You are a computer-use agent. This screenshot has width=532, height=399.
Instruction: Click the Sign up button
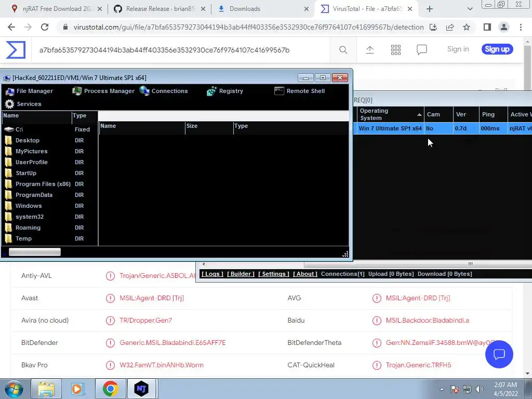tap(497, 49)
